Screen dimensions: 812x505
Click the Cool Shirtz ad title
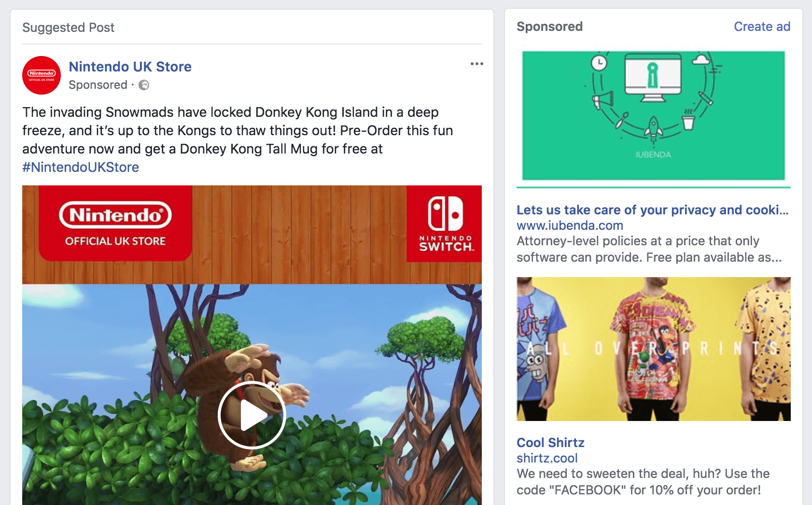coord(550,443)
